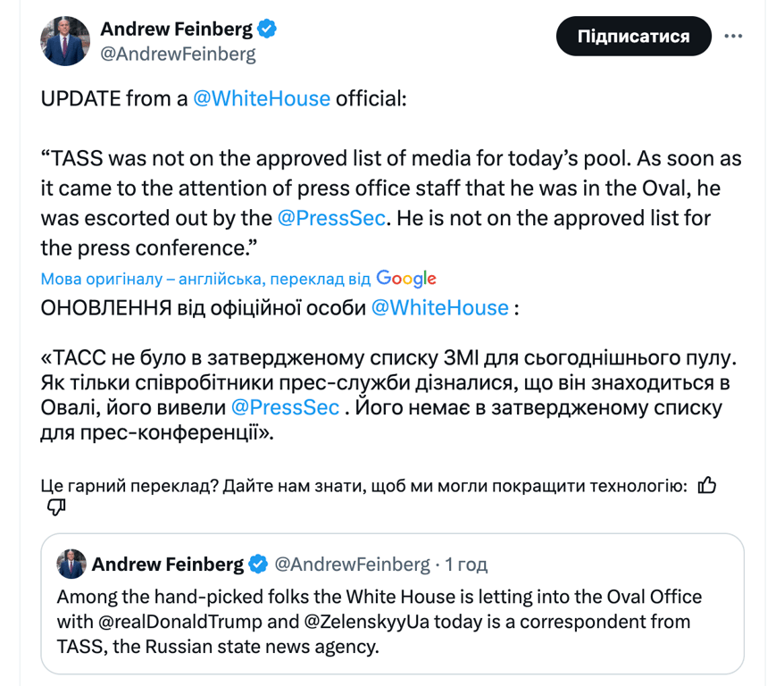The width and height of the screenshot is (784, 686).
Task: Click Andrew Feinberg's name in quoted tweet
Action: click(167, 565)
